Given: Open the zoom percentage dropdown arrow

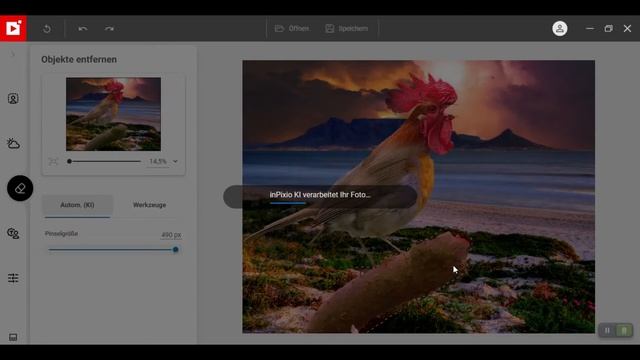Looking at the screenshot, I should tap(175, 162).
